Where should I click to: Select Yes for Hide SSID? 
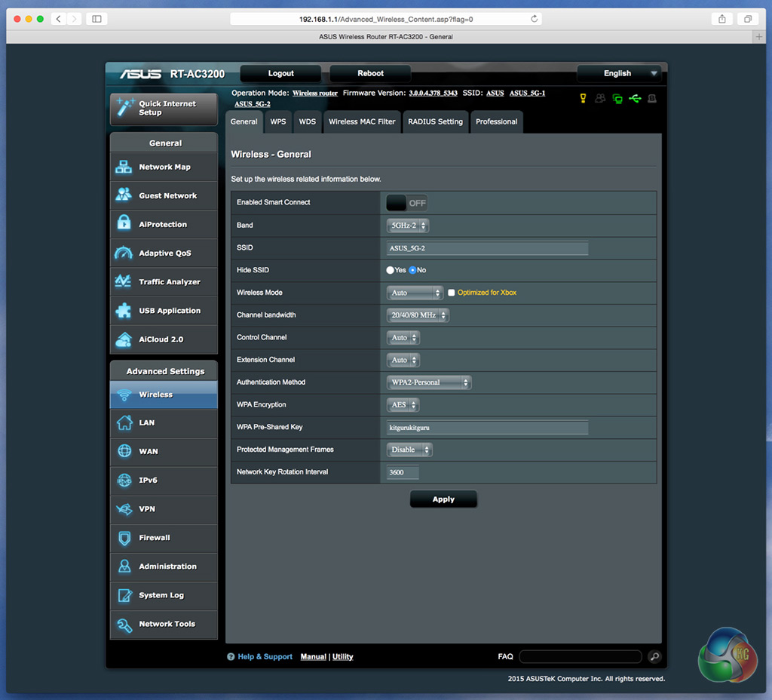tap(391, 270)
